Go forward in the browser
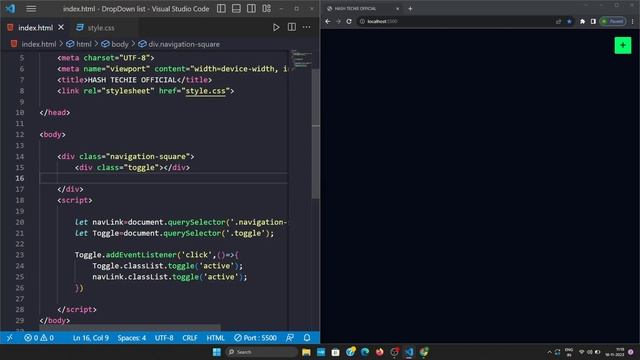 [x=338, y=21]
